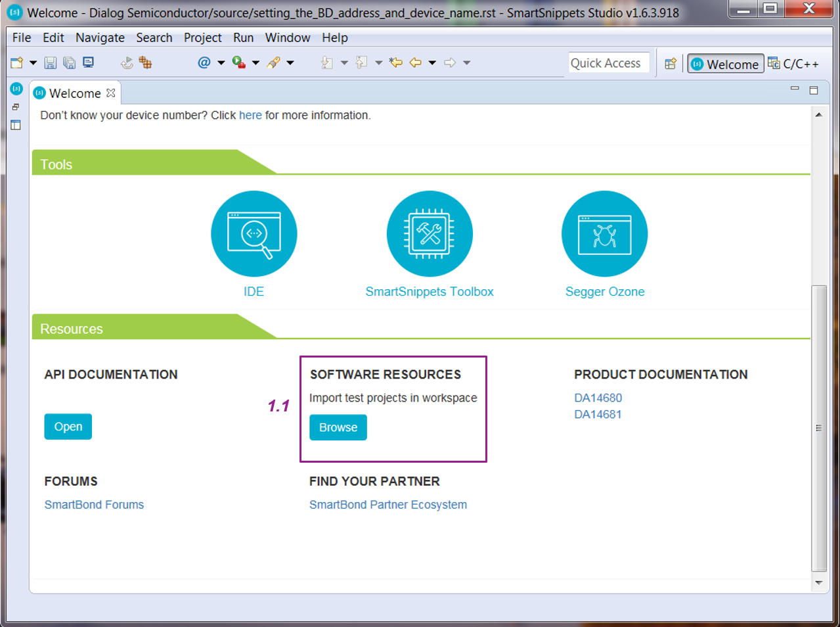This screenshot has width=840, height=627.
Task: Click the Last Edit Location icon
Action: tap(395, 62)
